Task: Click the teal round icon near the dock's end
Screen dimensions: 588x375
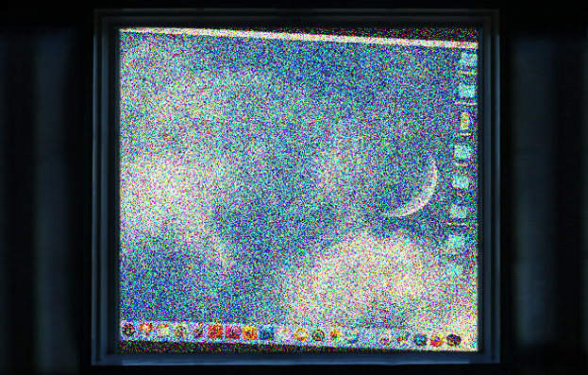Action: [420, 340]
